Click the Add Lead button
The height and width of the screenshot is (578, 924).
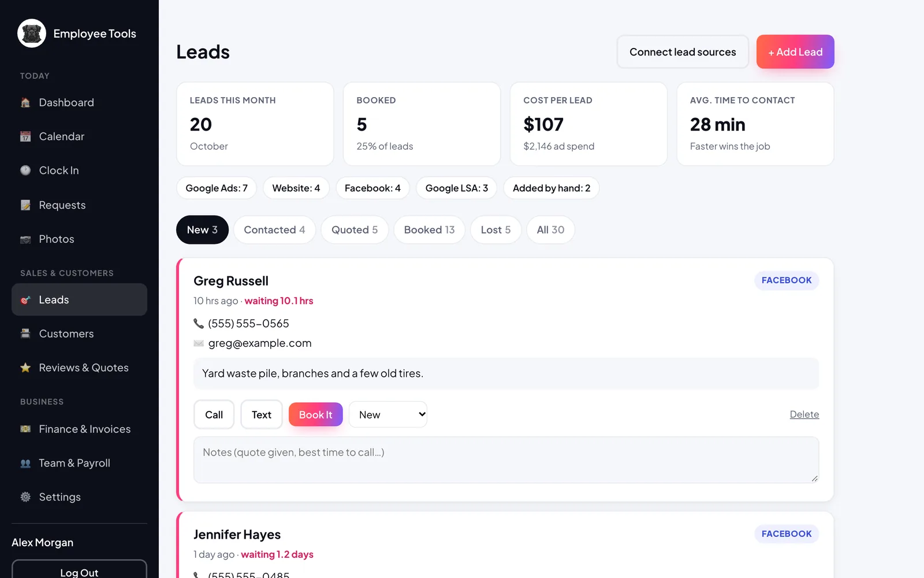pyautogui.click(x=795, y=52)
